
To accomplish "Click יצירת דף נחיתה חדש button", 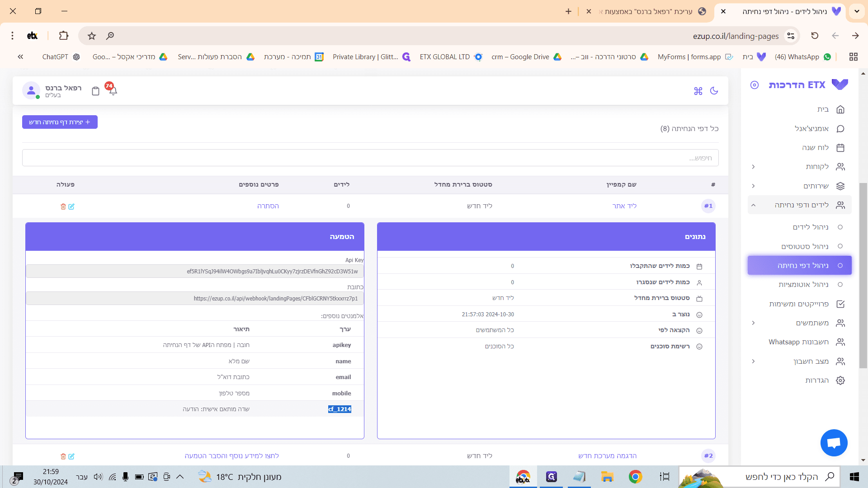I will 60,122.
